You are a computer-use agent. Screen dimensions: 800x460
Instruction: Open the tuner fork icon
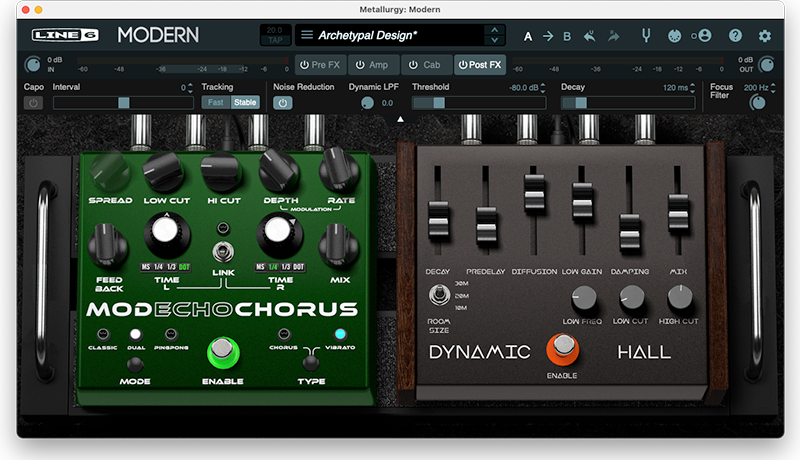[646, 35]
